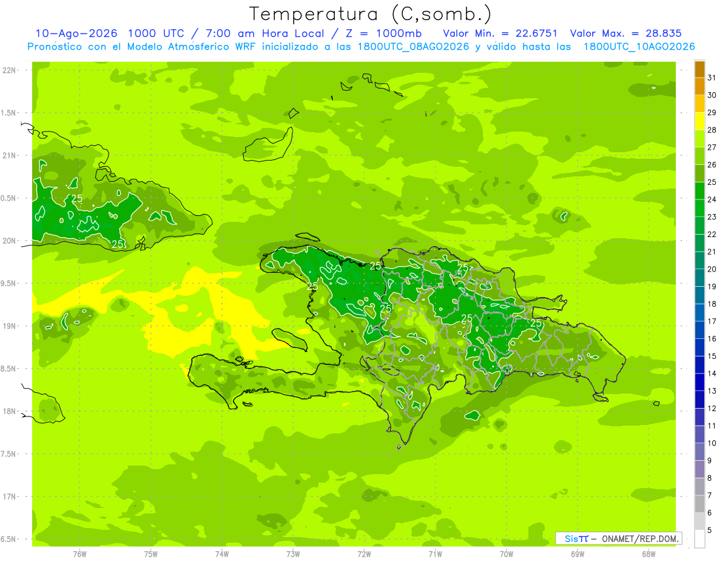Click the white swatch below legend value 5
The width and height of the screenshot is (728, 562).
(699, 539)
